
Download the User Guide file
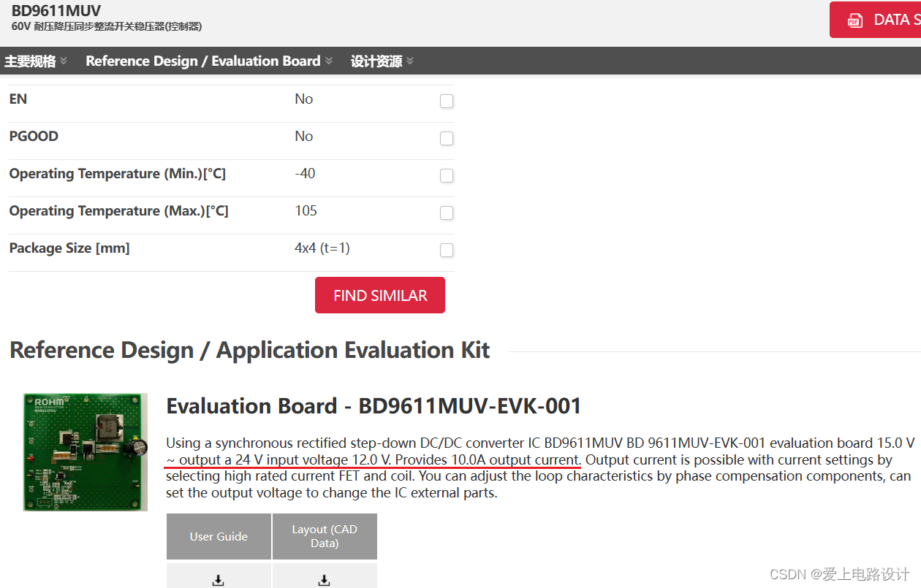click(219, 580)
